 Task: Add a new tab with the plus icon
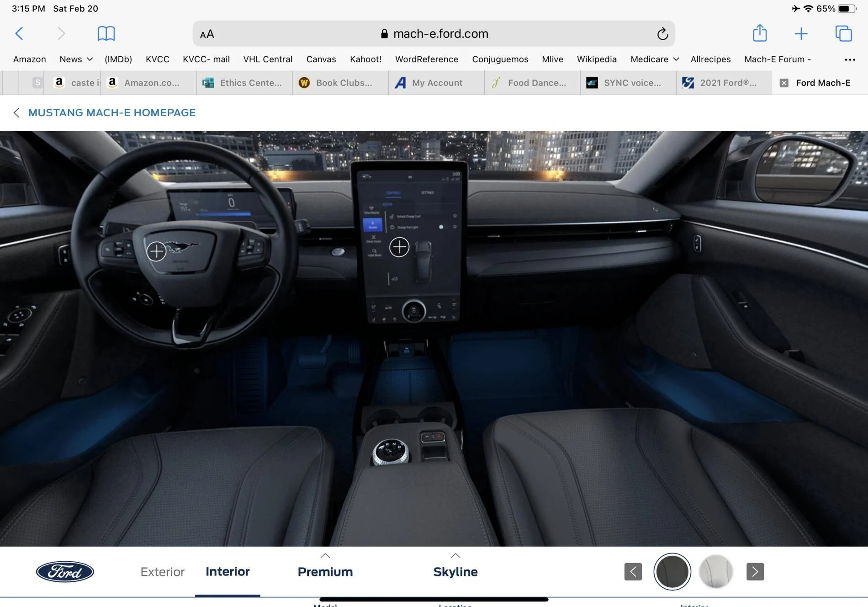801,33
